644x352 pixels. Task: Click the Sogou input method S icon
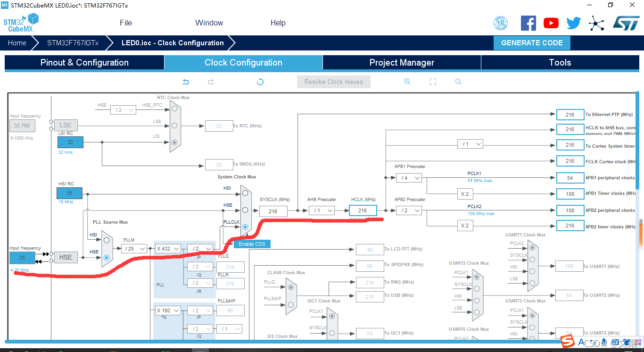(568, 342)
